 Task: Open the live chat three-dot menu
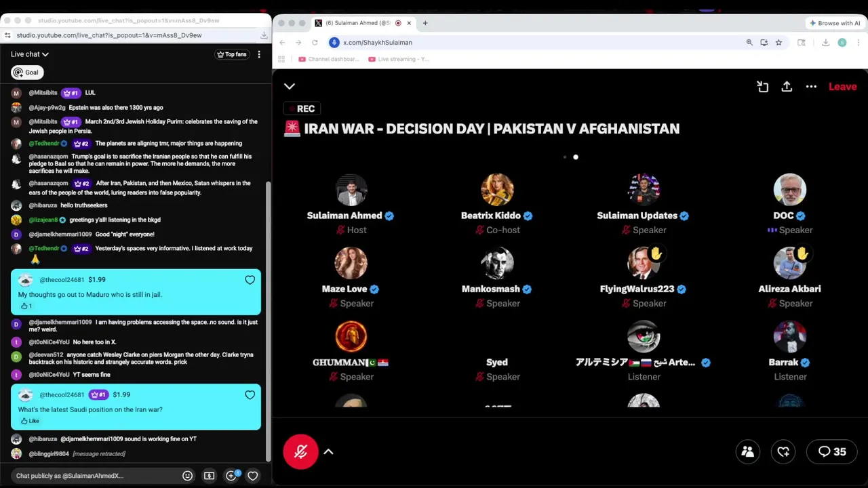coord(259,54)
